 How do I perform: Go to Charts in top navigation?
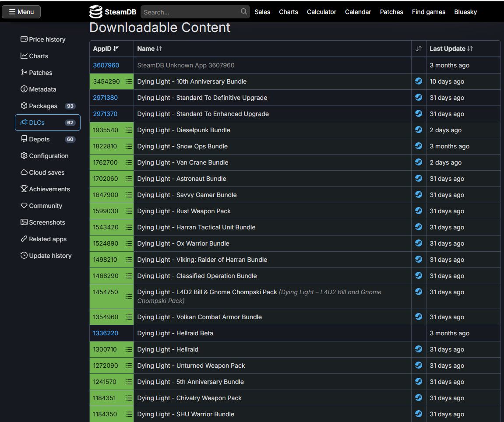click(288, 12)
